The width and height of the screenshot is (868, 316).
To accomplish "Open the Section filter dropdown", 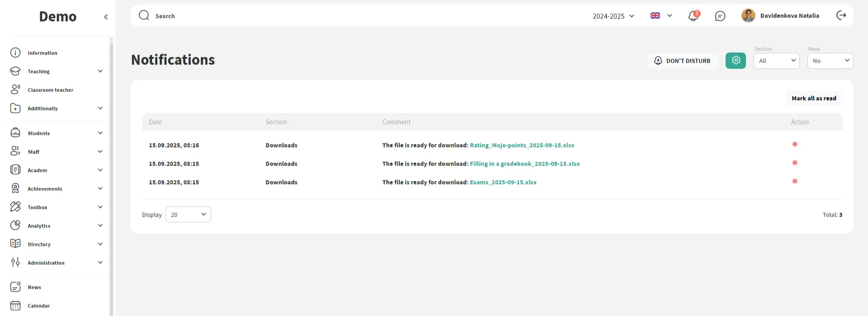I will coord(776,61).
